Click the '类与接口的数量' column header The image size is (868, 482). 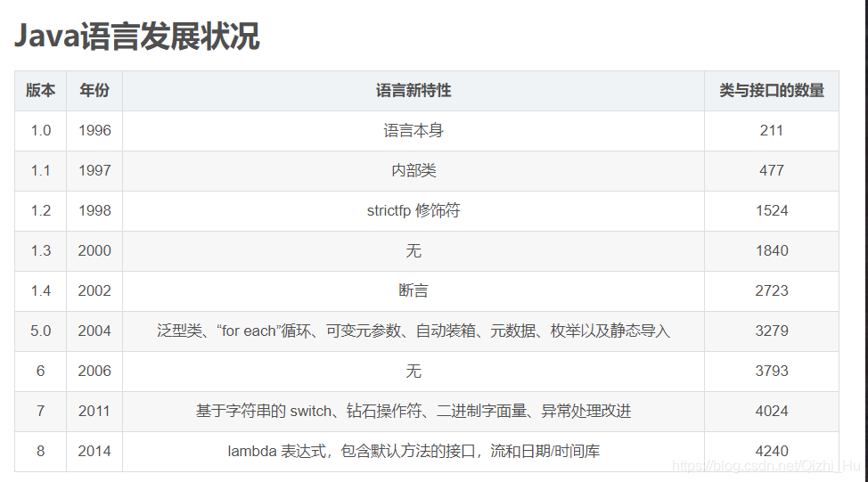click(772, 90)
